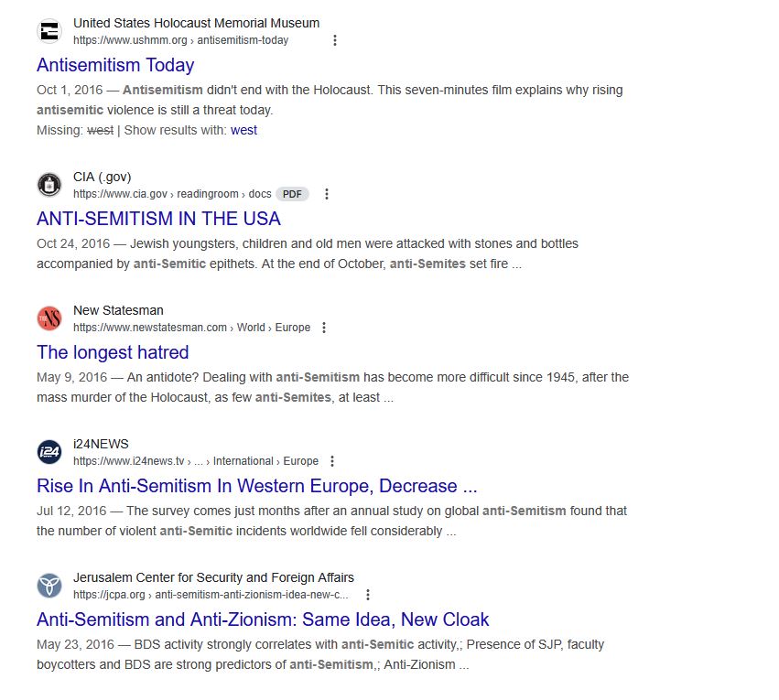
Task: Click the PDF badge on CIA result
Action: coord(292,194)
